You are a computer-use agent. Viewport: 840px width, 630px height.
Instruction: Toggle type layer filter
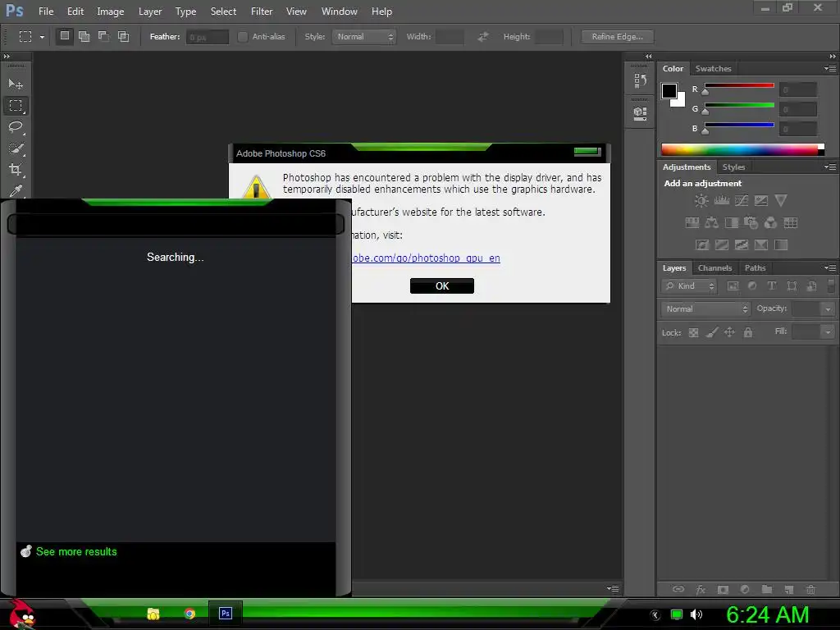771,286
